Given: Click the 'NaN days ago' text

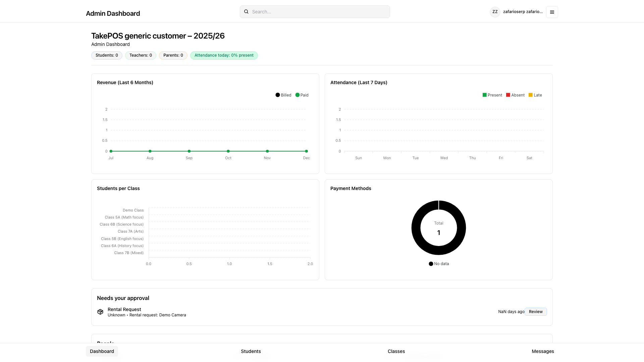Looking at the screenshot, I should pyautogui.click(x=511, y=312).
